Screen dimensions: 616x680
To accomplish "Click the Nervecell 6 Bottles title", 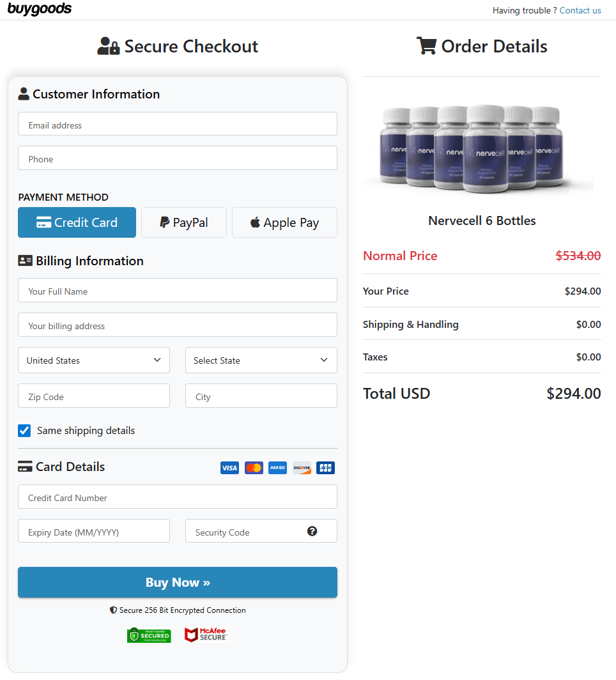I will (482, 220).
